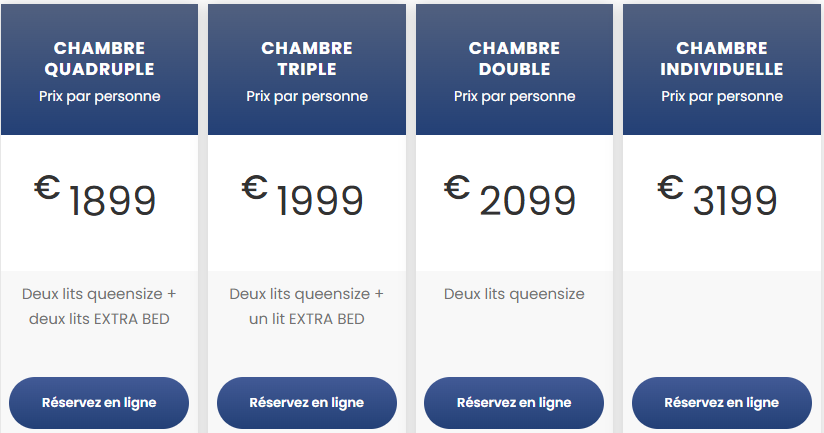Click the Chambre Double heading
Viewport: 824px width, 433px height.
coord(514,59)
